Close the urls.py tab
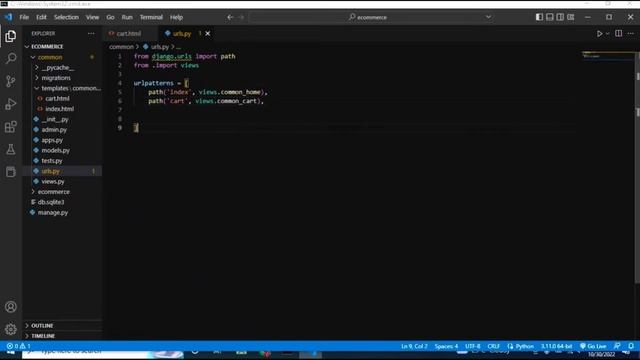The width and height of the screenshot is (640, 360). (x=208, y=33)
